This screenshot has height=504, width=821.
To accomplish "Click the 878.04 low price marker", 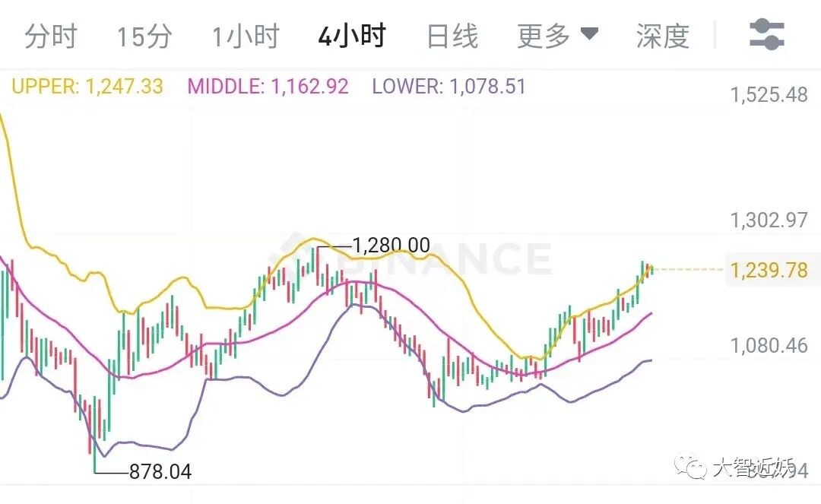I will [160, 472].
